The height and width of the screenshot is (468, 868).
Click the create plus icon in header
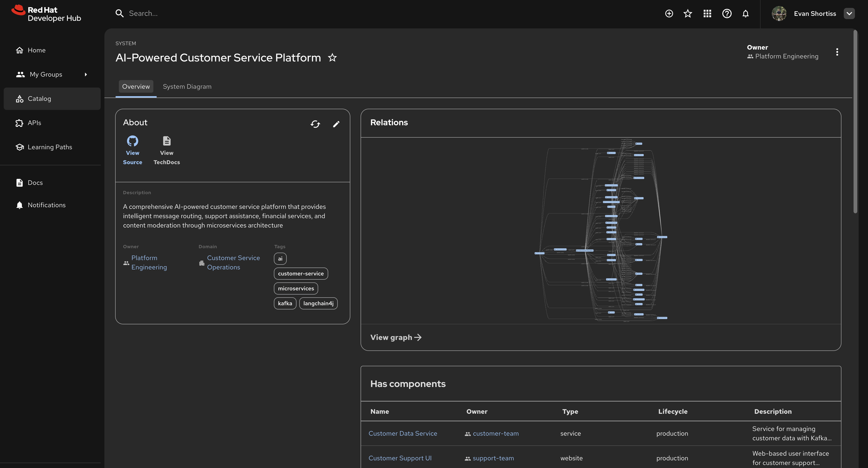669,14
